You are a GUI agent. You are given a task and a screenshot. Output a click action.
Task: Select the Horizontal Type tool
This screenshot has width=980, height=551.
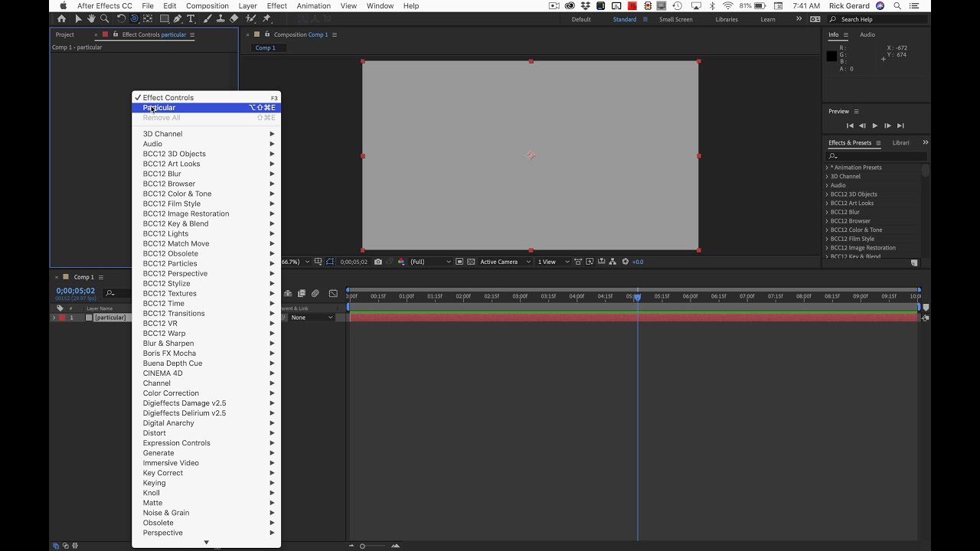tap(191, 19)
